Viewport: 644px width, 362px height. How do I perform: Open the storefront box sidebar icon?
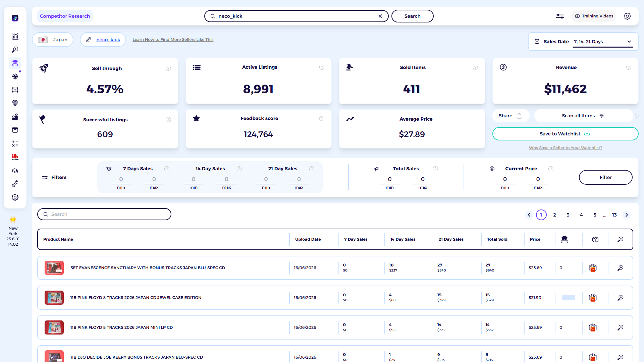tap(15, 130)
